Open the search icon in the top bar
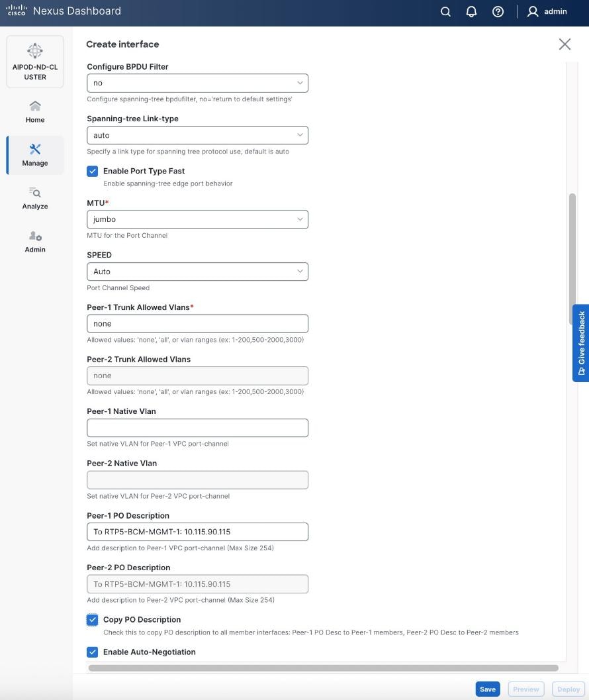Screen dimensions: 589x700 445,11
